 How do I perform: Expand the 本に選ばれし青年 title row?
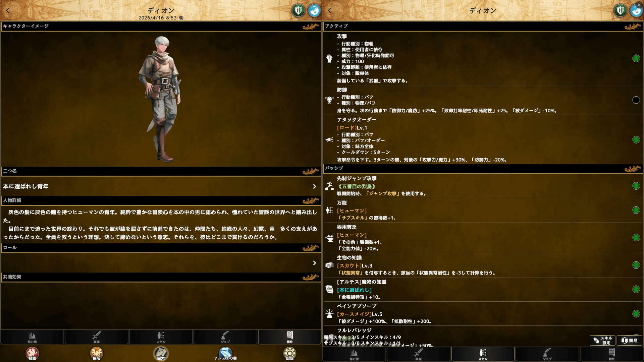pyautogui.click(x=314, y=186)
